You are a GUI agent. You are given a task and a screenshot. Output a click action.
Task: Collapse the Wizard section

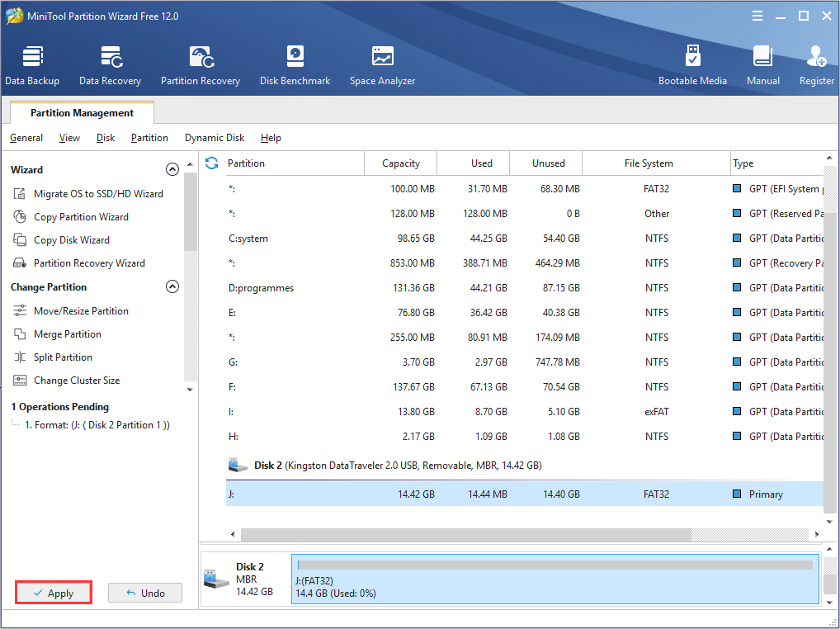coord(172,170)
